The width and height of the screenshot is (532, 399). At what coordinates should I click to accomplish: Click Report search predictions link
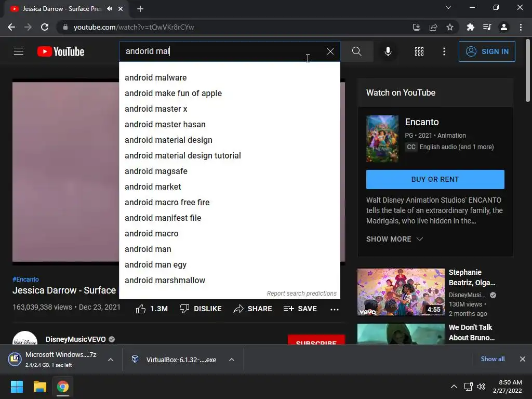pos(302,294)
